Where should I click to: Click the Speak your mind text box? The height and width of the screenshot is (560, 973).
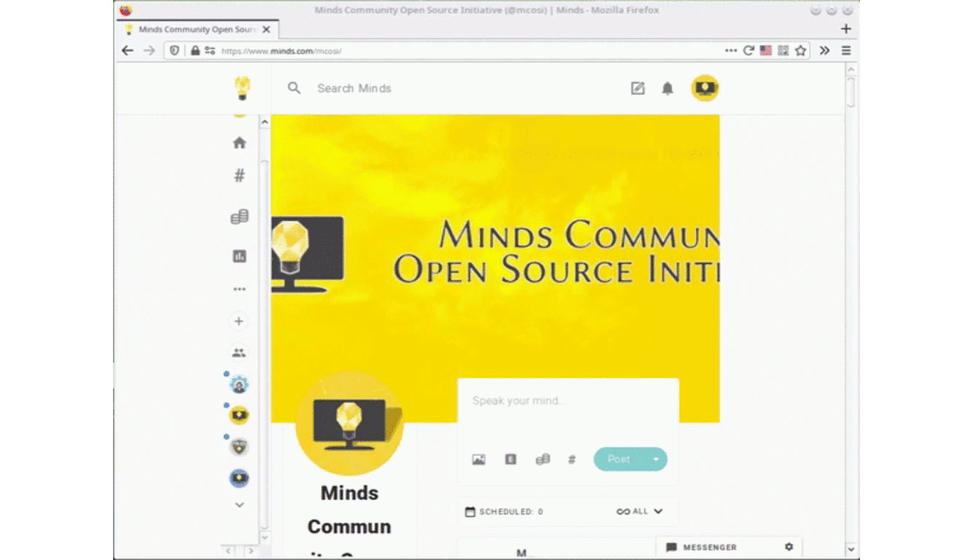[x=568, y=401]
